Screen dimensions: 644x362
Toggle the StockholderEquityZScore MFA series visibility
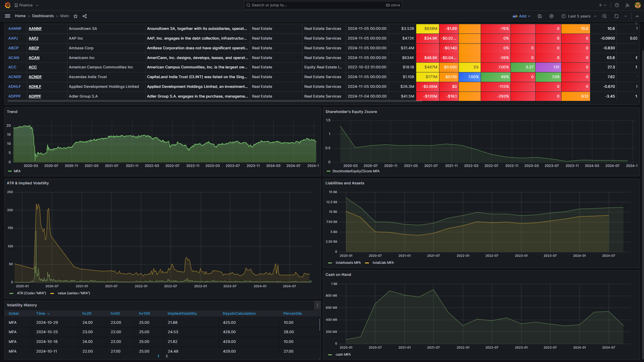pos(356,171)
